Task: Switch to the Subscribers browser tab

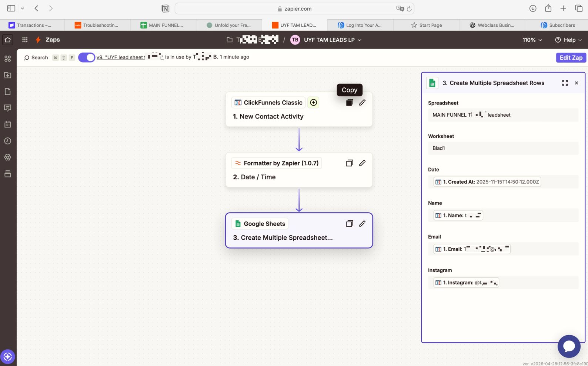Action: pyautogui.click(x=558, y=25)
